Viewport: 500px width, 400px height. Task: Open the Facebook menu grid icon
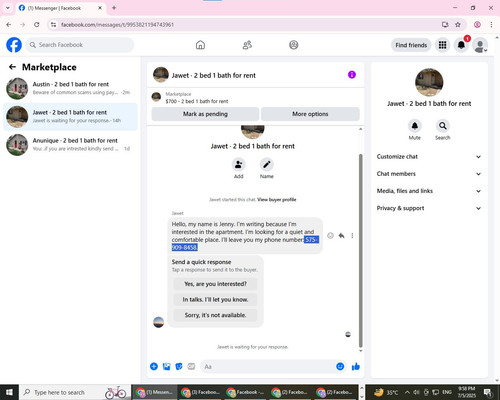coord(442,45)
